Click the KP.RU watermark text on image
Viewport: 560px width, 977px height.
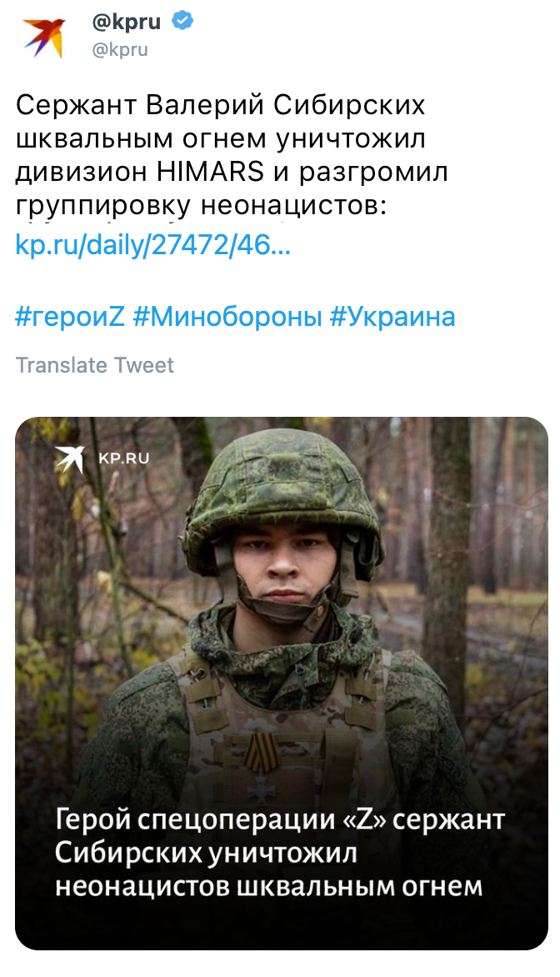click(124, 458)
